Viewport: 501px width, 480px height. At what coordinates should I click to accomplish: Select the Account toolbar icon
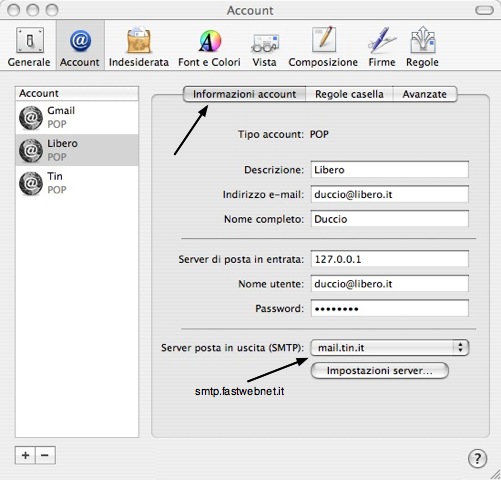[80, 47]
